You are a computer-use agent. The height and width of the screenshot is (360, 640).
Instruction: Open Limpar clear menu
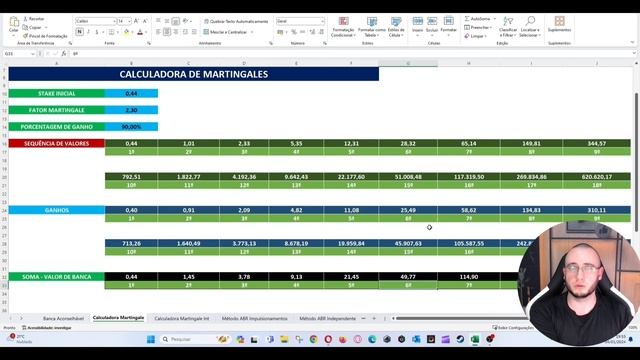click(476, 36)
